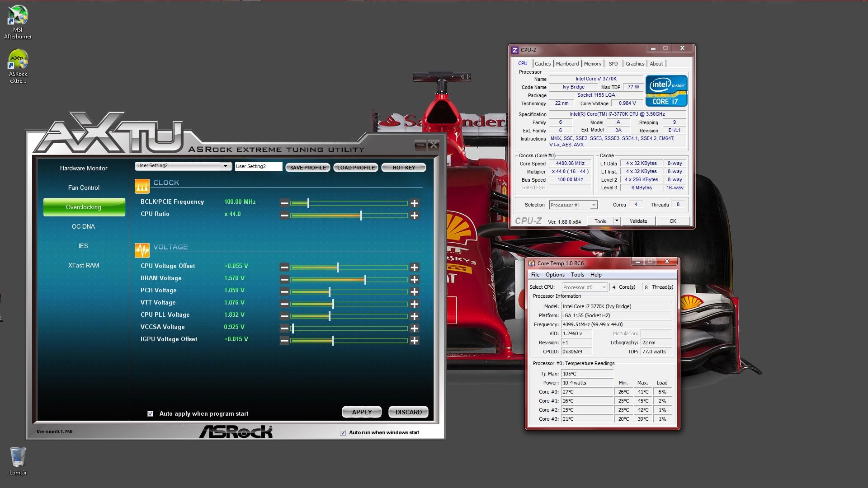The height and width of the screenshot is (488, 868).
Task: Increase BCLK/PCIE Frequency with plus button
Action: pyautogui.click(x=414, y=203)
